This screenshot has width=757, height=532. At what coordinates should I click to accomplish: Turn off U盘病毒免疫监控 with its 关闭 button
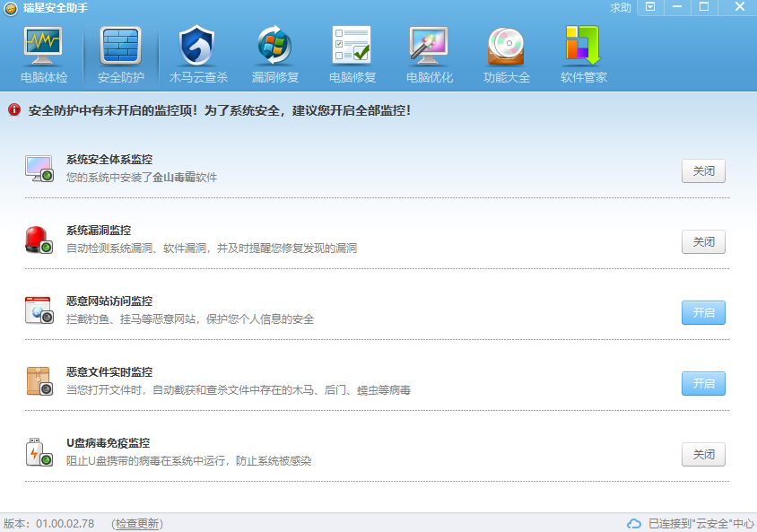coord(703,455)
